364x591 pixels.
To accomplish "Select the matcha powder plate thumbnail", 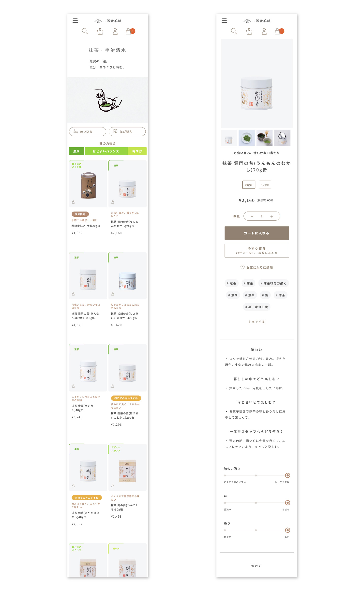I will tap(247, 138).
